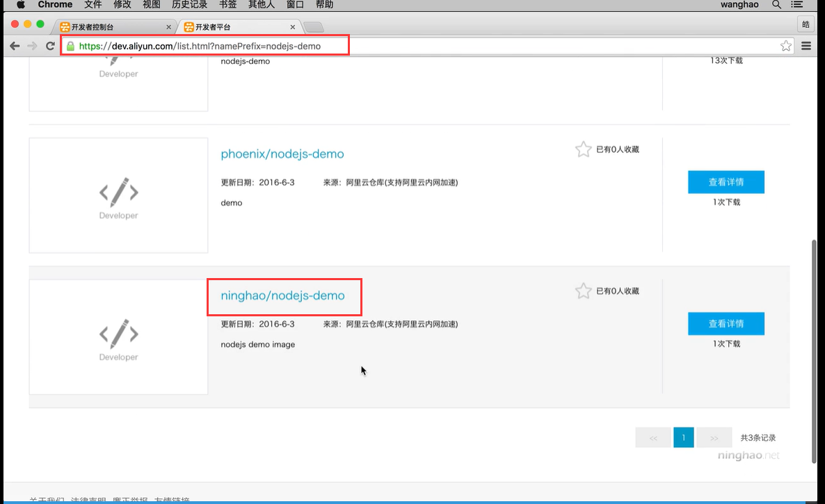The width and height of the screenshot is (825, 504).
Task: Open the 视图 menu
Action: coord(152,5)
